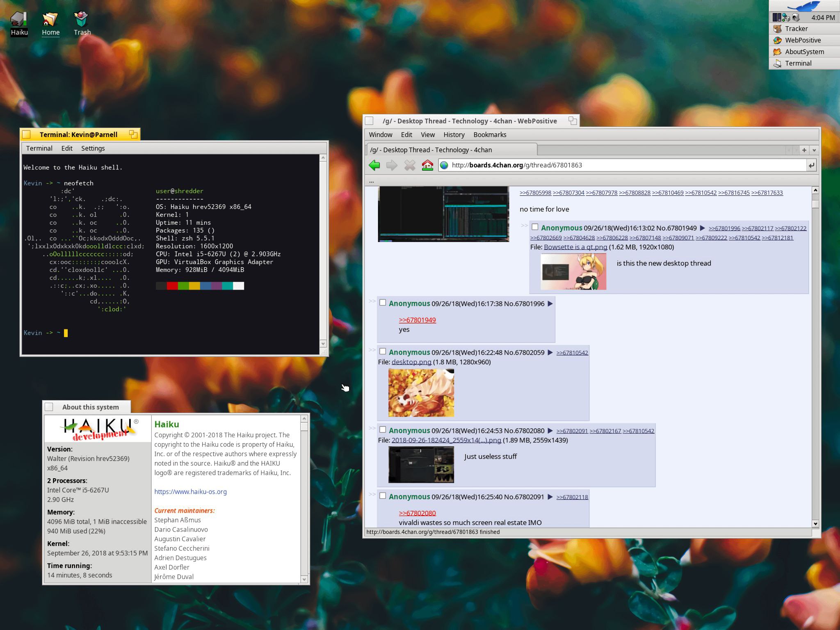Open post menu arrow for No.67801949
Screen dimensions: 840x630
tap(702, 228)
